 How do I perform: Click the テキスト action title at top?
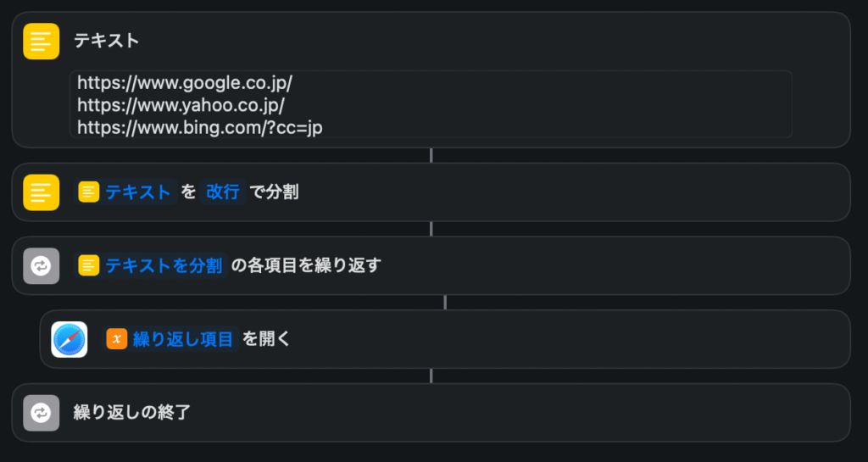[107, 41]
